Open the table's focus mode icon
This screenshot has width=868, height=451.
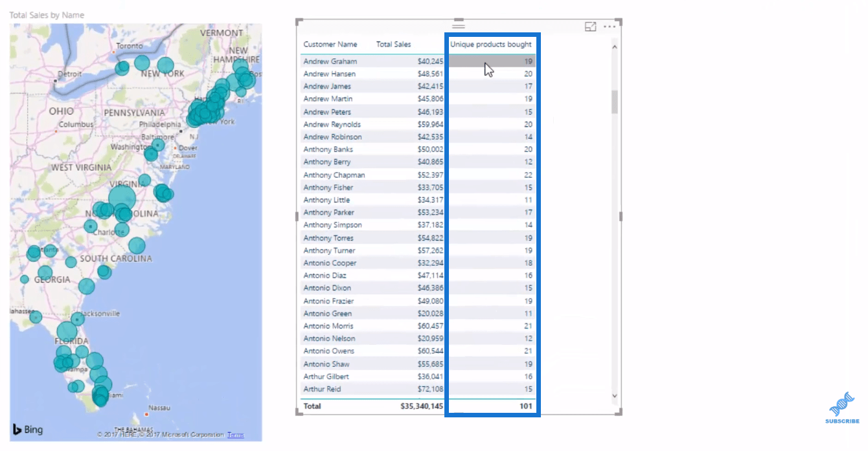pos(590,27)
